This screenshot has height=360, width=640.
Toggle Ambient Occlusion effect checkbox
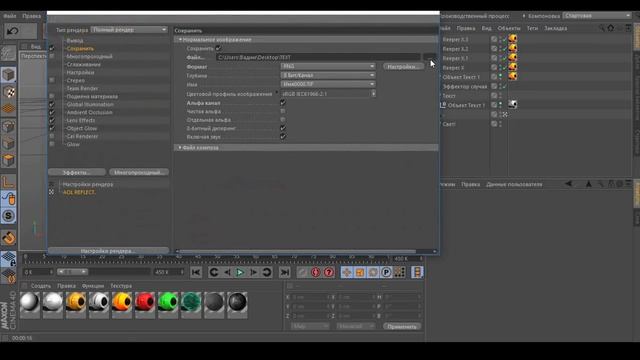52,112
